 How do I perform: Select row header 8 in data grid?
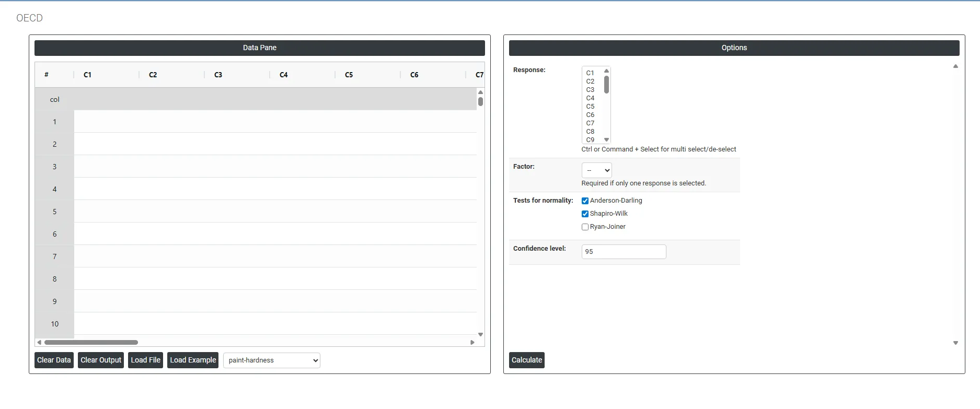click(54, 279)
